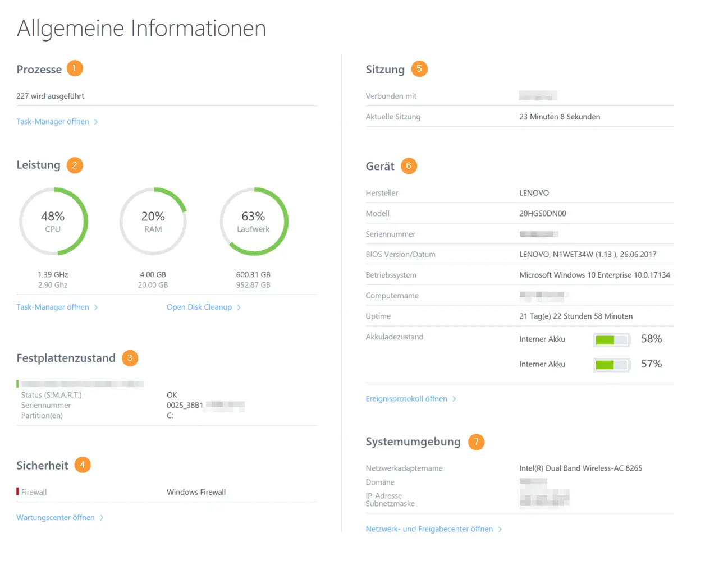Click the "Status (S.M.A.R.T.)" label

coord(52,395)
